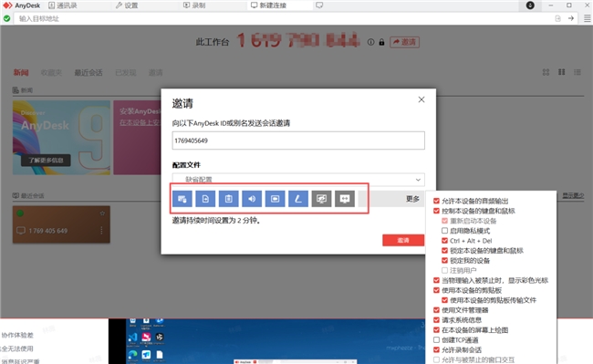Click the lock icon beside workstation ID
Screen dimensions: 593x364
coord(381,42)
